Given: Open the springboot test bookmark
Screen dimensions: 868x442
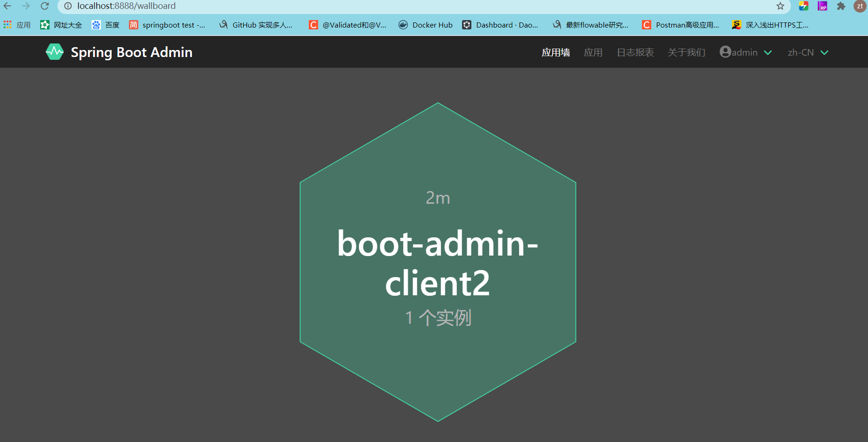Looking at the screenshot, I should click(x=167, y=25).
